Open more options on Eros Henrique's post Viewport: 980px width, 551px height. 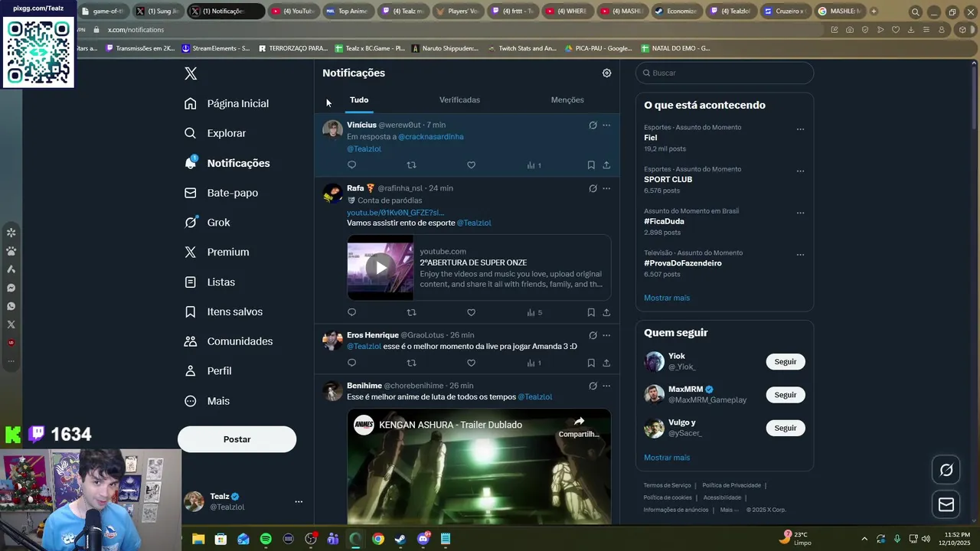tap(606, 335)
